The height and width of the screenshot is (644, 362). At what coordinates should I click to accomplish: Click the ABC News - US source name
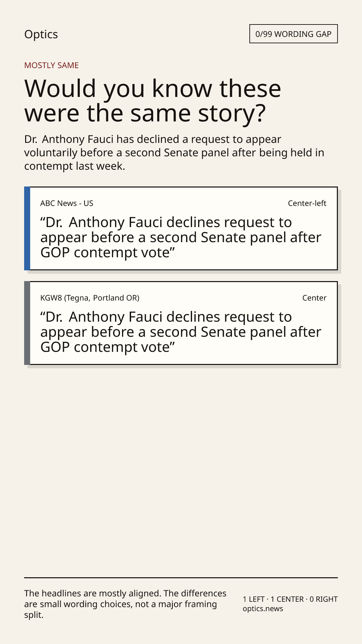click(x=67, y=203)
